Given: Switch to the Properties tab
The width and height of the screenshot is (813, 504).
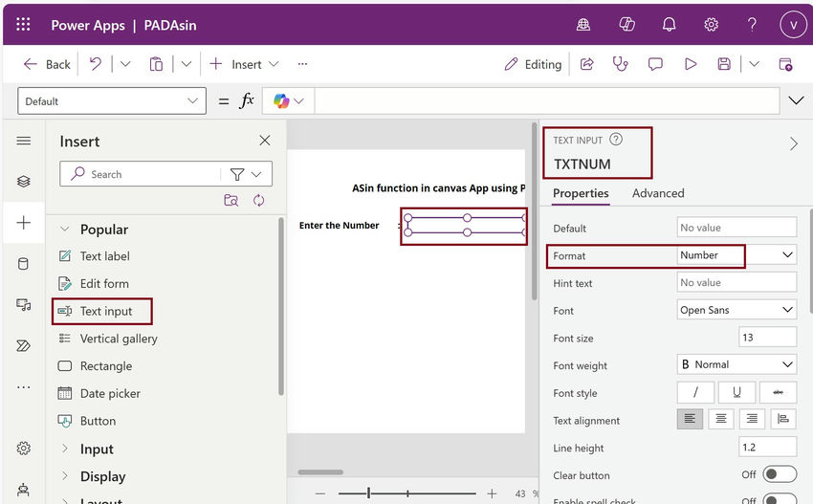Looking at the screenshot, I should click(581, 193).
